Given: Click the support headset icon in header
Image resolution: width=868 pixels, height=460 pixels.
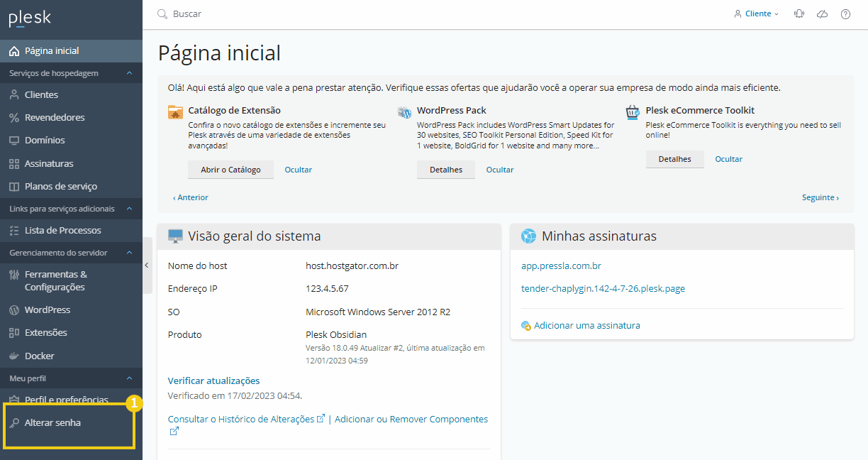Looking at the screenshot, I should 799,13.
